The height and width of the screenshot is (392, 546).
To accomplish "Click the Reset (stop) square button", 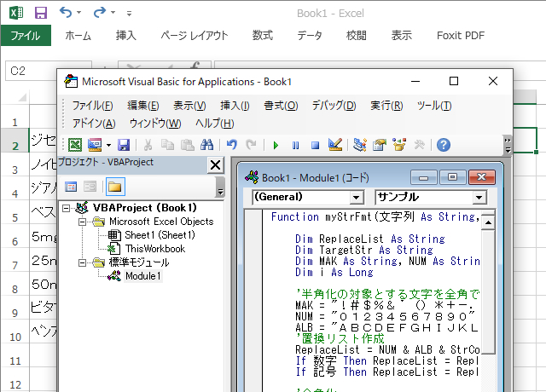I will (x=314, y=145).
